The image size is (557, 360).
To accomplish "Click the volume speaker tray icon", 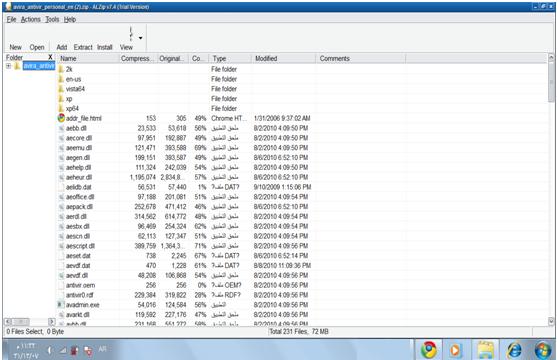I will coord(49,350).
